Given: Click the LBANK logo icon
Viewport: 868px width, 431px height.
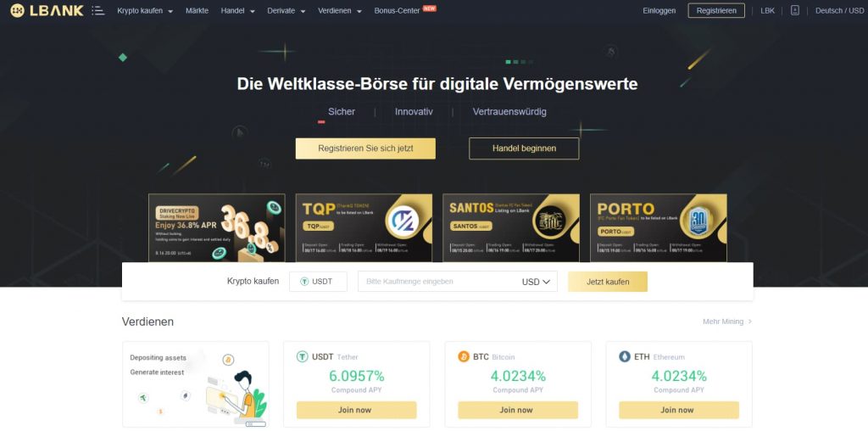Looking at the screenshot, I should (x=17, y=10).
